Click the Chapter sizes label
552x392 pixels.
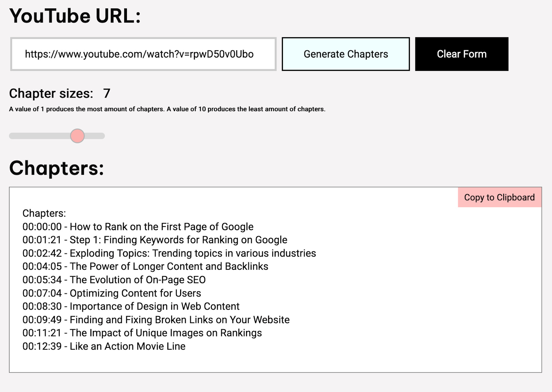pos(51,93)
